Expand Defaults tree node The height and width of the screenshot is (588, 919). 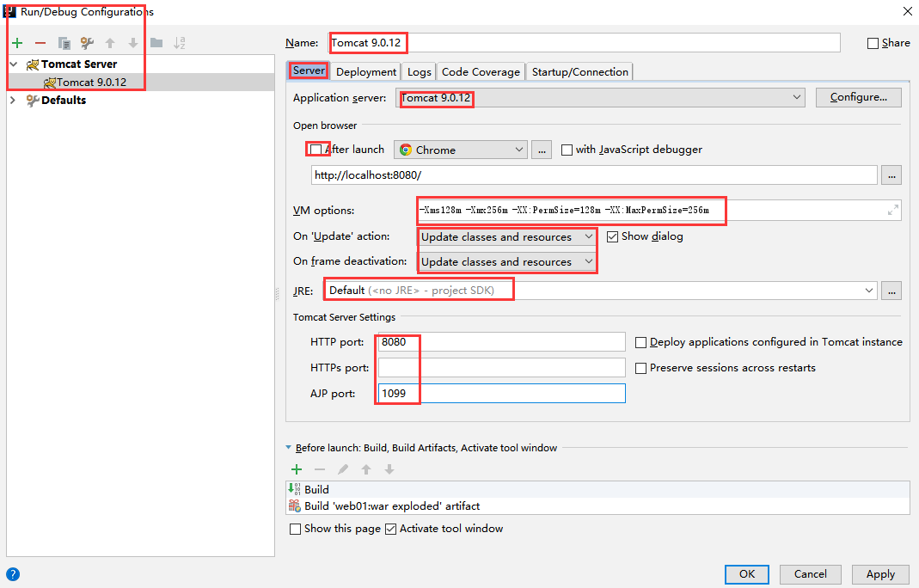(x=13, y=101)
